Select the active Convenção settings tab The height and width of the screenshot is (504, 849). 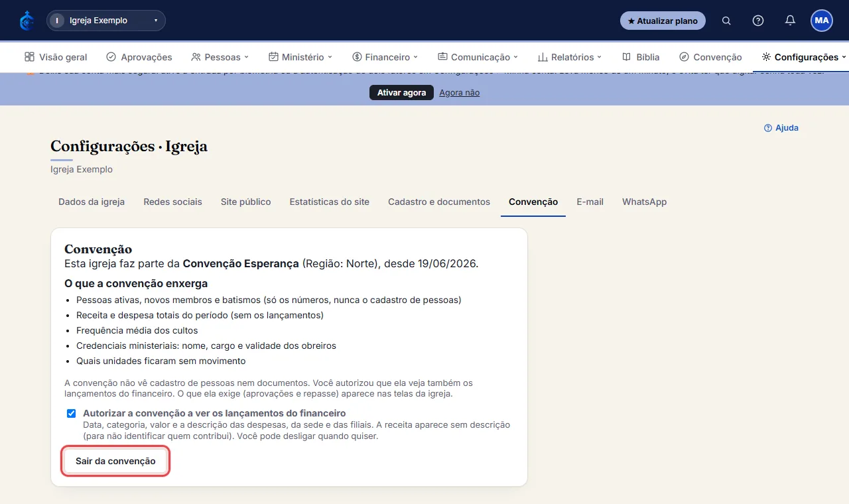(x=533, y=202)
